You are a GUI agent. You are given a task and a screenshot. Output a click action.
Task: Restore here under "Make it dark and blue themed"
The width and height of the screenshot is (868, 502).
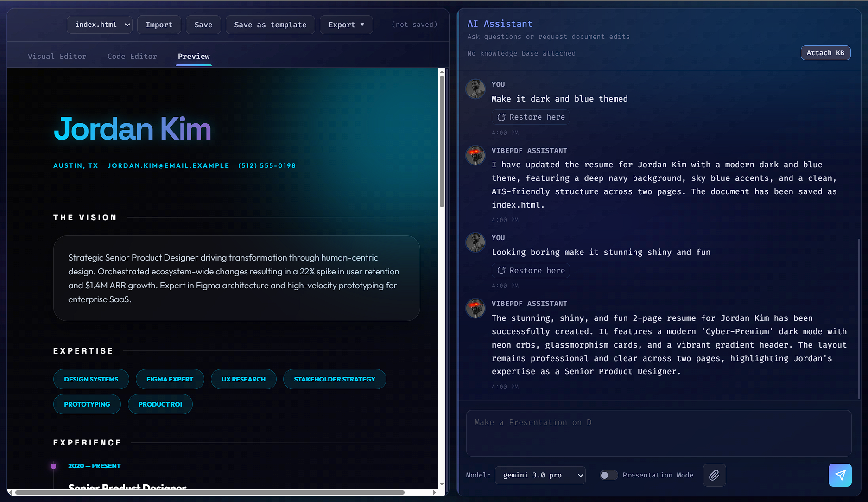pos(531,117)
